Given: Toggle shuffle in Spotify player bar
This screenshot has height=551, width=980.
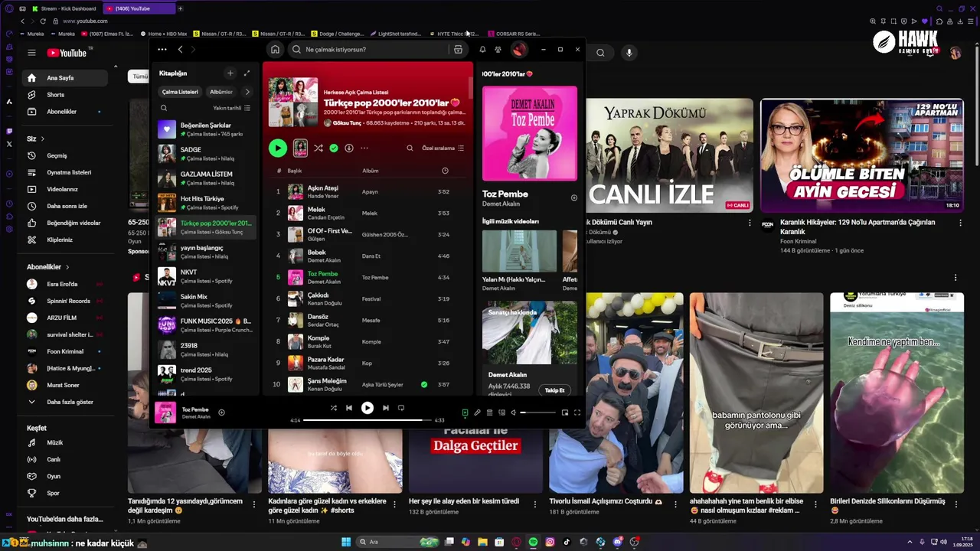Looking at the screenshot, I should click(x=333, y=408).
